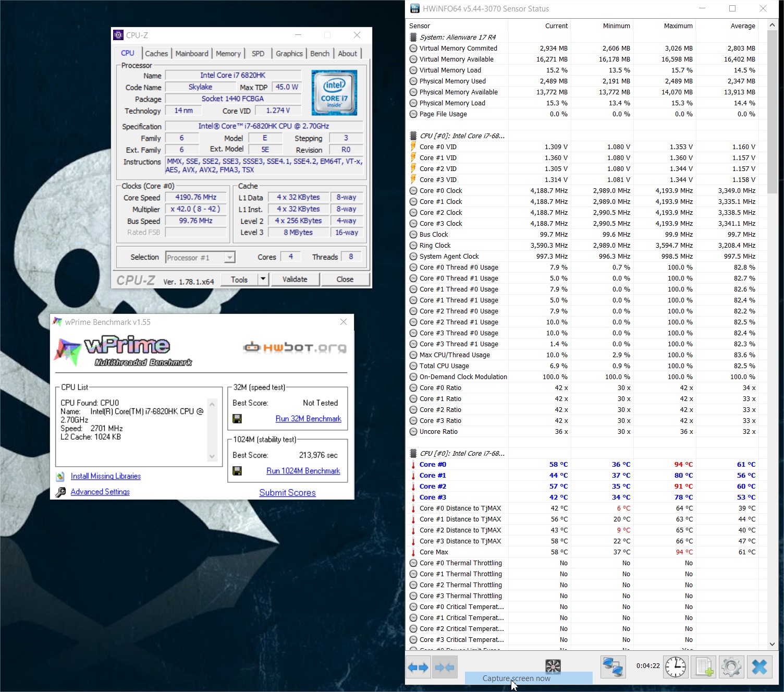
Task: Click the wPrime CPU List scroll down arrow
Action: tap(212, 456)
